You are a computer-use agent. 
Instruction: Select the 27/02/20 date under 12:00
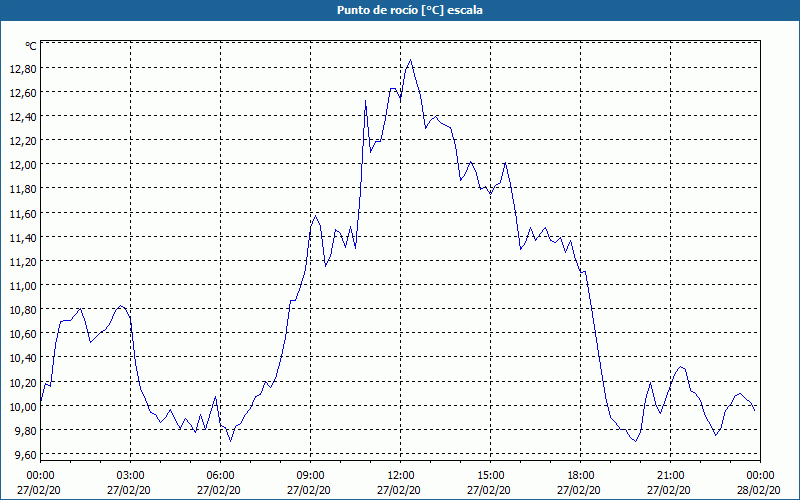399,490
